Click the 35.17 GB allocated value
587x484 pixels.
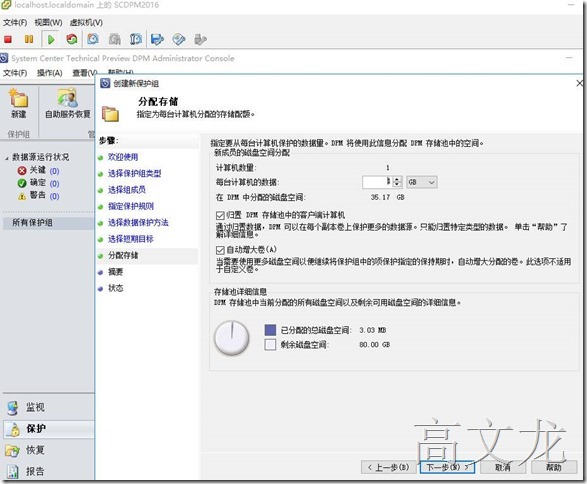pyautogui.click(x=387, y=197)
